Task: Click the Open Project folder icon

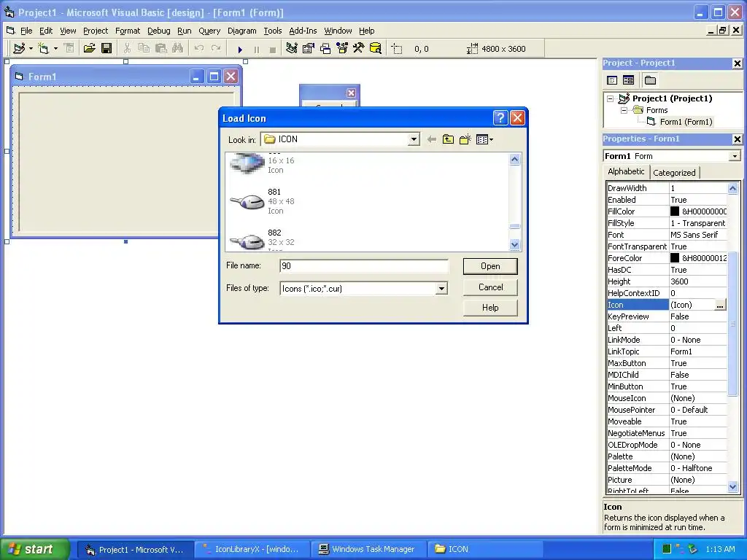Action: point(89,49)
